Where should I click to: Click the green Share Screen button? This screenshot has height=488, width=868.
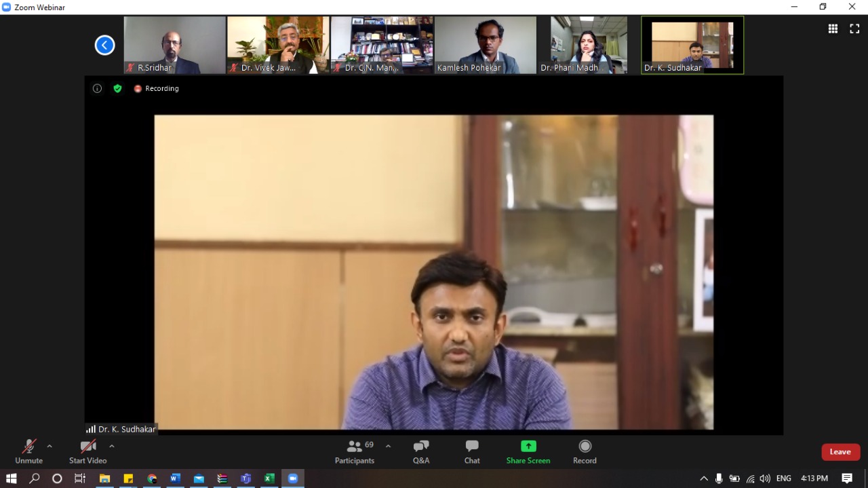click(528, 451)
